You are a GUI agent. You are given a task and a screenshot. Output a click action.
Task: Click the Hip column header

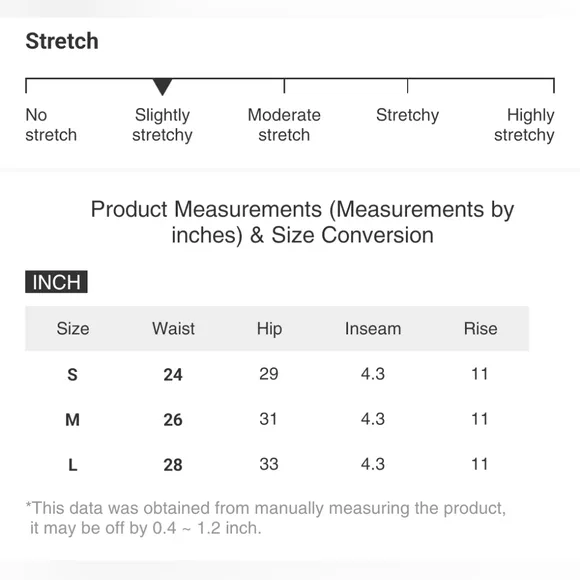(269, 329)
